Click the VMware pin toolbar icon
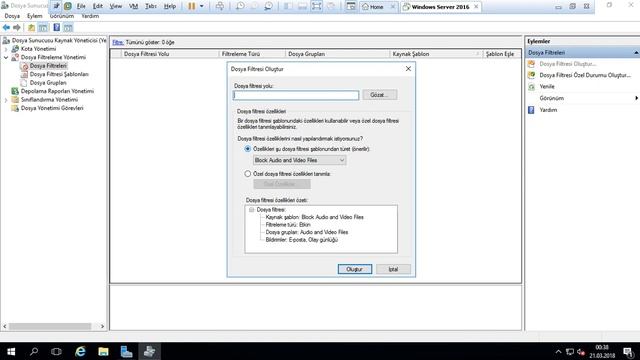The width and height of the screenshot is (640, 360). point(57,6)
